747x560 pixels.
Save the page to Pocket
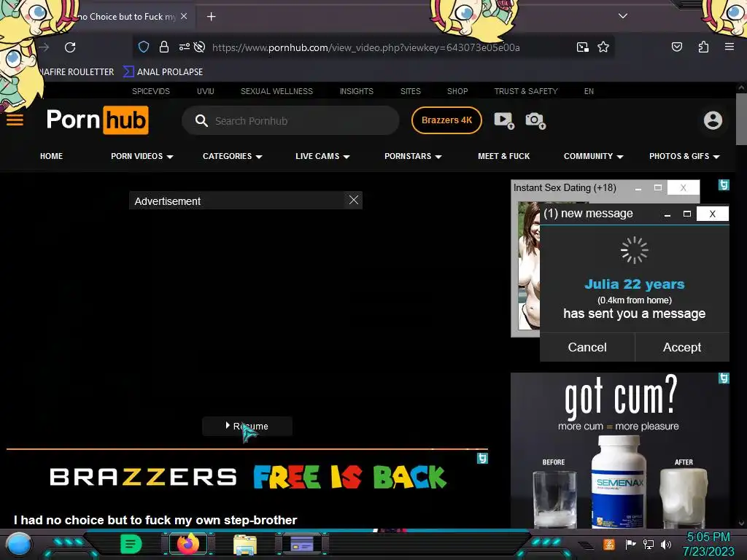point(676,47)
